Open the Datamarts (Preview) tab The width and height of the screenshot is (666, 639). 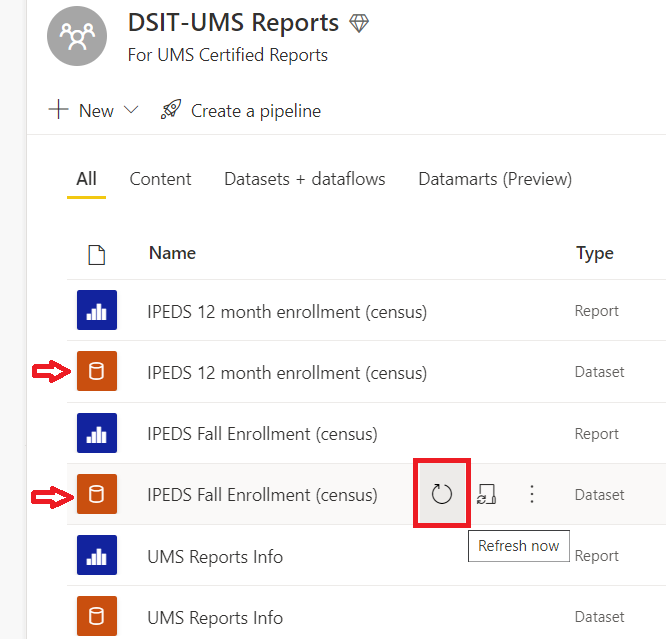click(x=495, y=179)
